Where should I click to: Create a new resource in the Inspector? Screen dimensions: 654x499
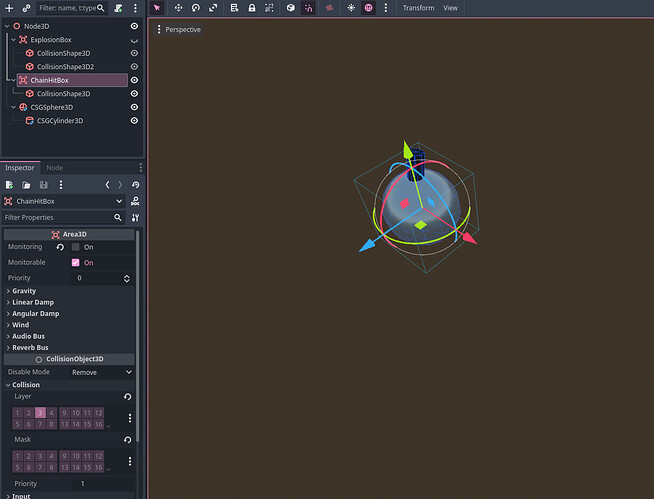9,185
